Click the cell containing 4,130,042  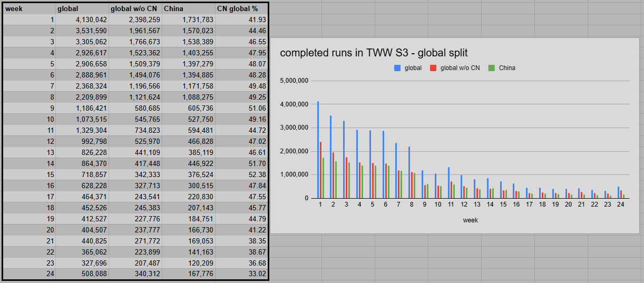[x=82, y=19]
